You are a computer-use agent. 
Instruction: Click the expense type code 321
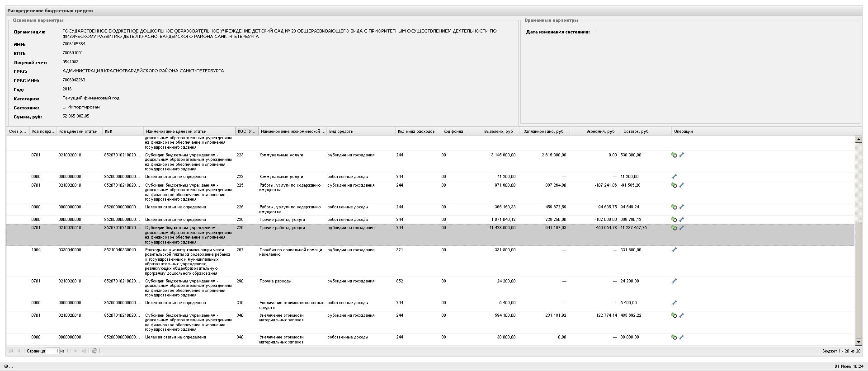point(400,250)
